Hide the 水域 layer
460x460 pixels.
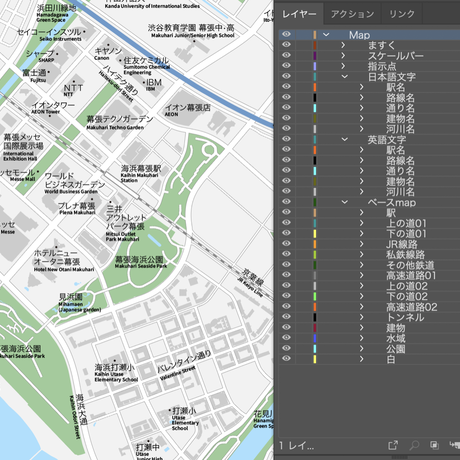tap(286, 338)
